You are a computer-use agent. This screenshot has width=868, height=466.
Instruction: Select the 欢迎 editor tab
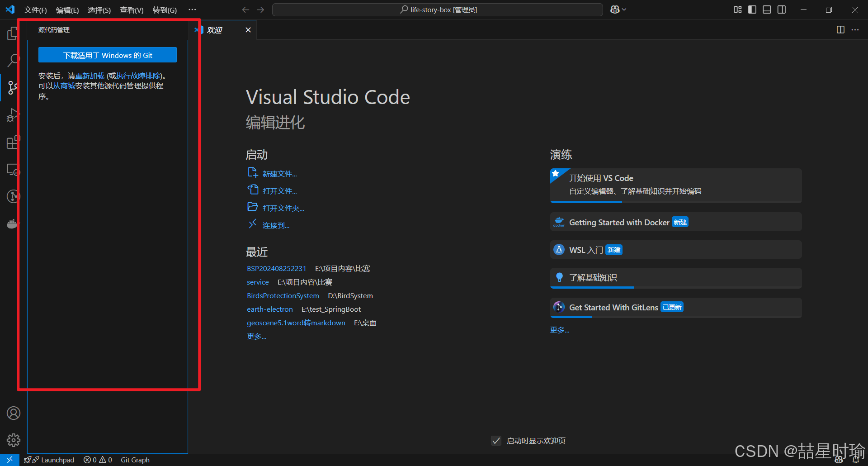(215, 30)
